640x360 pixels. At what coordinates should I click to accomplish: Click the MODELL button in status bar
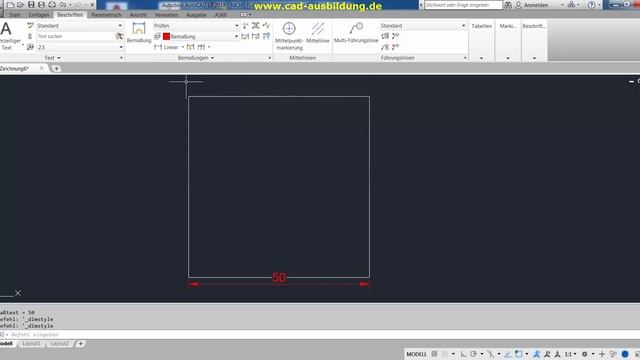pyautogui.click(x=417, y=354)
